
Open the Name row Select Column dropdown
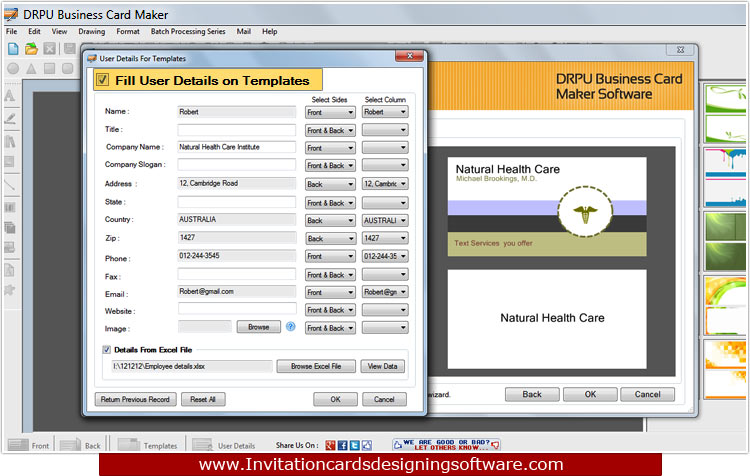coord(385,112)
